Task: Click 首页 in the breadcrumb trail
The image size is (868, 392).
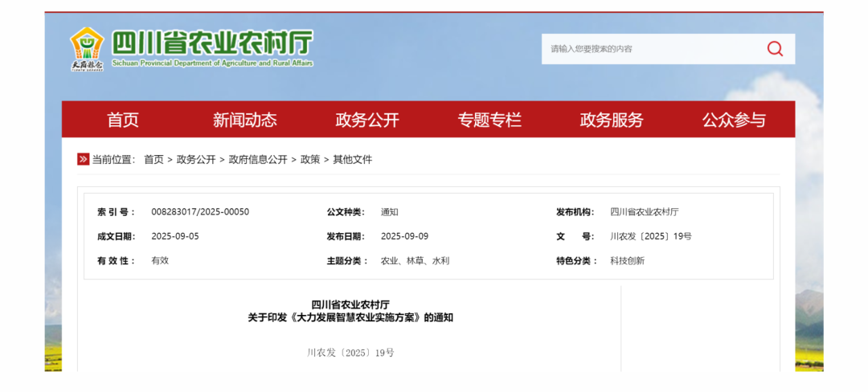Action: [154, 160]
